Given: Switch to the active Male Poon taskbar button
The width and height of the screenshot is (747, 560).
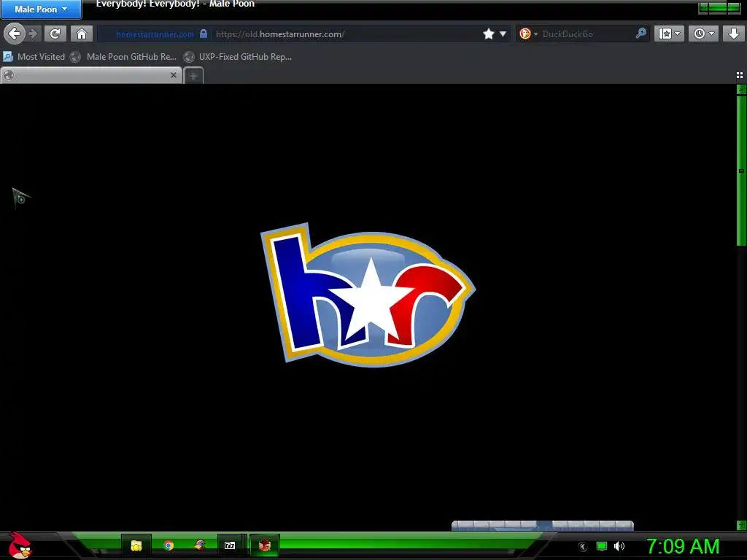Looking at the screenshot, I should (x=264, y=545).
